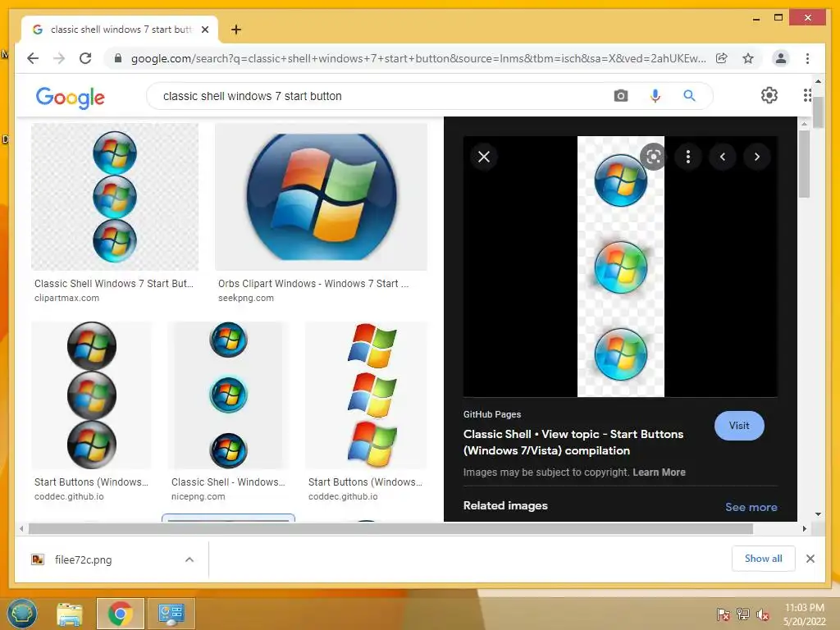This screenshot has height=630, width=840.
Task: Submit search with magnifier icon
Action: pos(689,96)
